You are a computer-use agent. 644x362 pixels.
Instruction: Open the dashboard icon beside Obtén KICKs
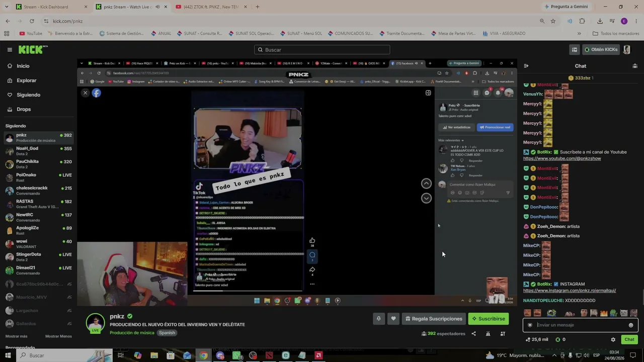click(575, 50)
